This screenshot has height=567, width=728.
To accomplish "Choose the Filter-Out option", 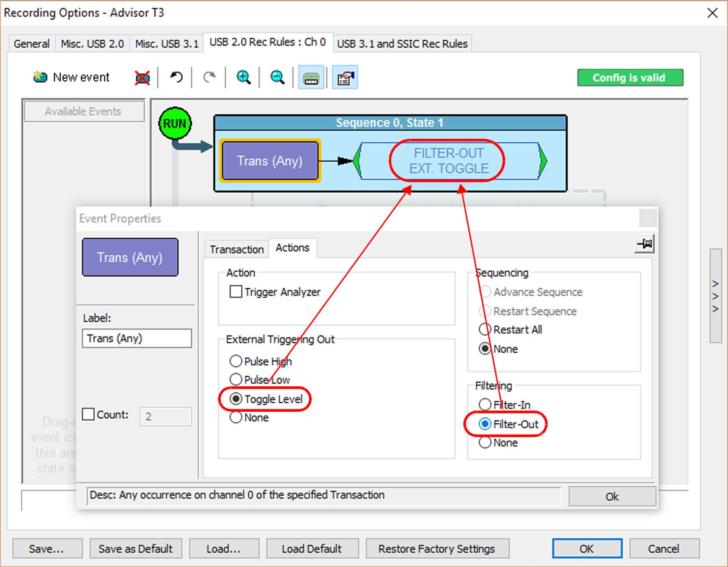I will (485, 424).
